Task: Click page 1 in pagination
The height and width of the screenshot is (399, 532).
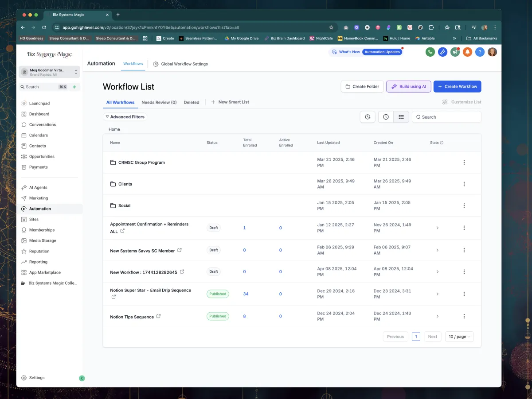Action: pyautogui.click(x=416, y=337)
